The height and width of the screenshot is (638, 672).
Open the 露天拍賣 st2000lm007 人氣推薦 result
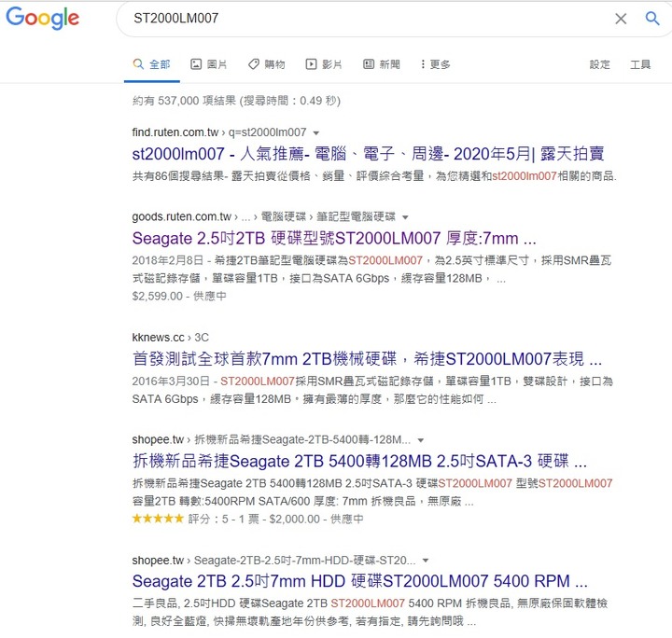[x=368, y=154]
